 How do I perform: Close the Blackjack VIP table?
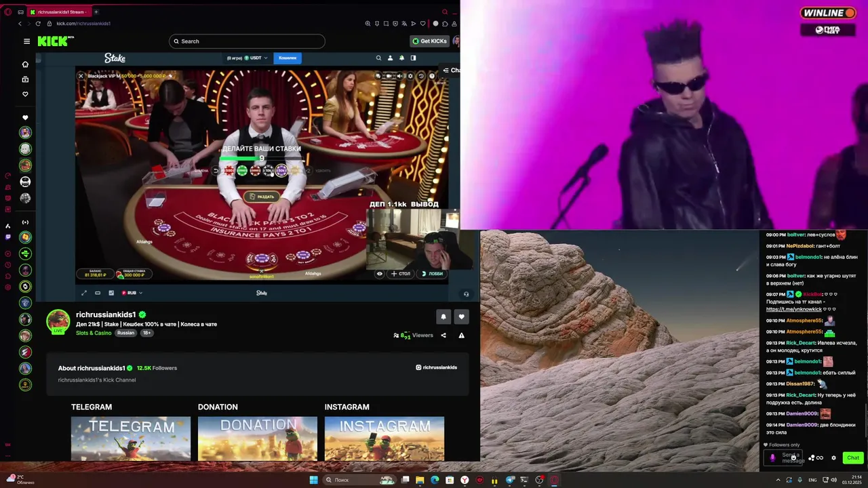(81, 76)
